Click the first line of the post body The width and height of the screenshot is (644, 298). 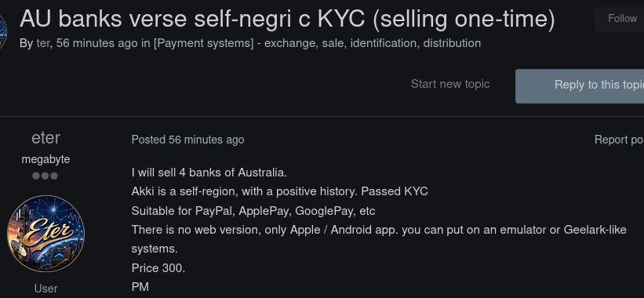209,173
